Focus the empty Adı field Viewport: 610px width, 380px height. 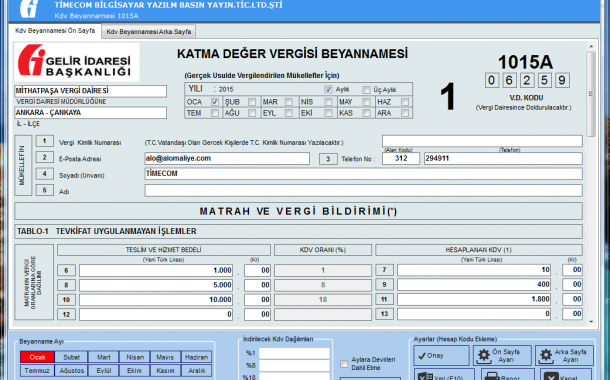pyautogui.click(x=363, y=191)
